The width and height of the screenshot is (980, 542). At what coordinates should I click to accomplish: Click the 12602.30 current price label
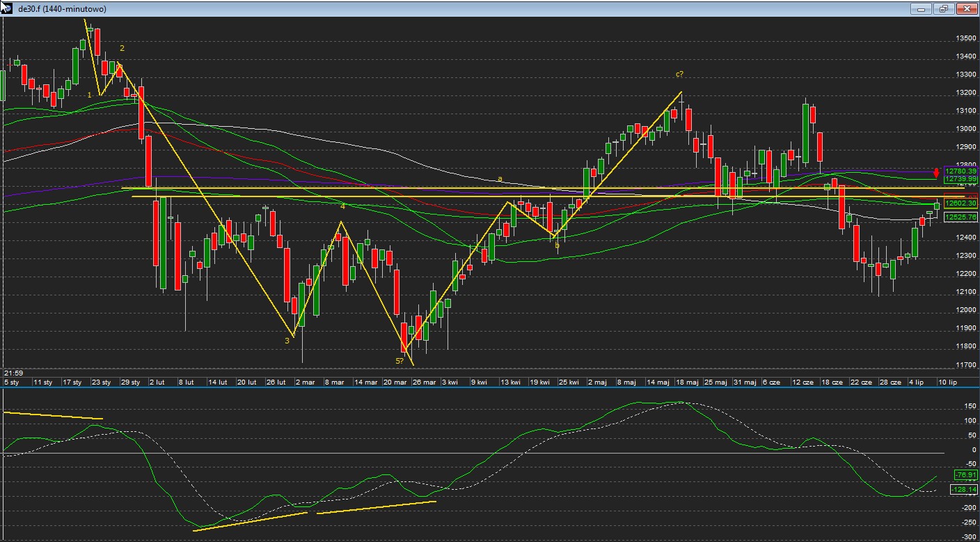pos(961,203)
